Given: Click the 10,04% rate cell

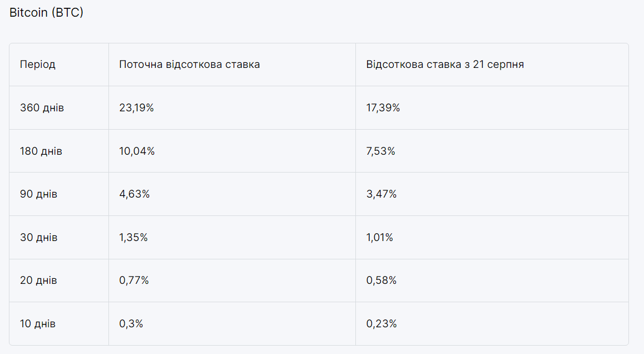Looking at the screenshot, I should coord(137,151).
